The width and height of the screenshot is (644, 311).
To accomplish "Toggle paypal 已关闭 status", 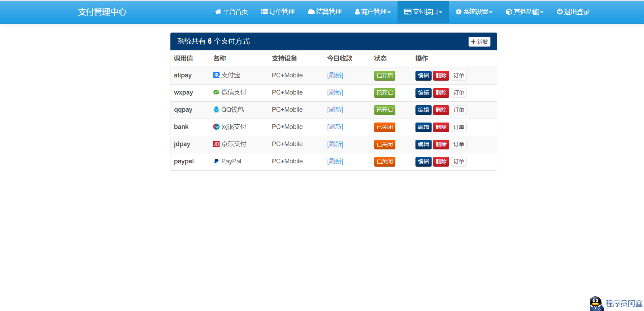I will click(x=385, y=162).
